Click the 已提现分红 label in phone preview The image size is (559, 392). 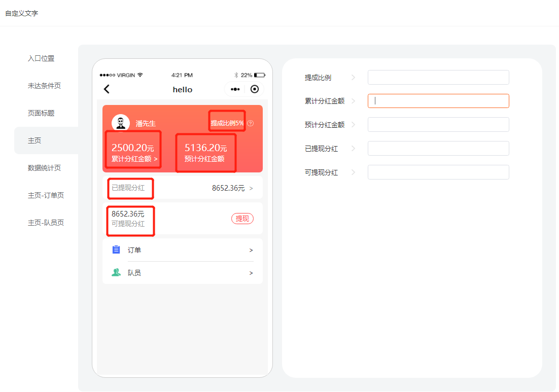tap(128, 188)
